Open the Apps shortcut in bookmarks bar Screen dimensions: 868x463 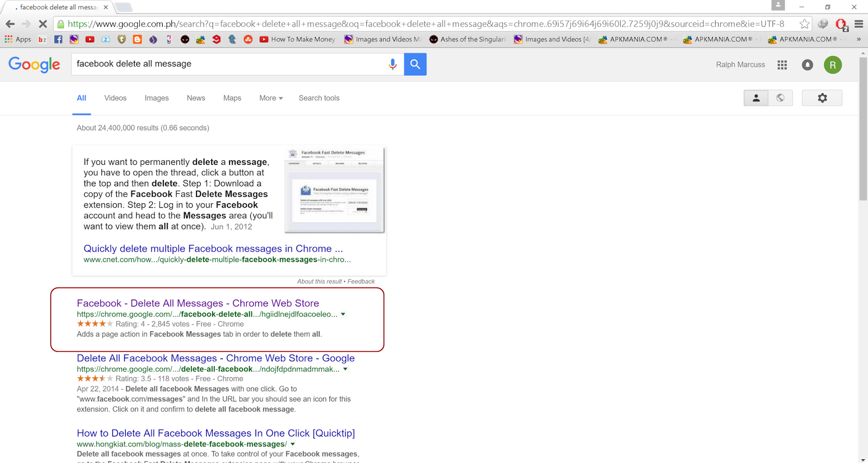[18, 39]
